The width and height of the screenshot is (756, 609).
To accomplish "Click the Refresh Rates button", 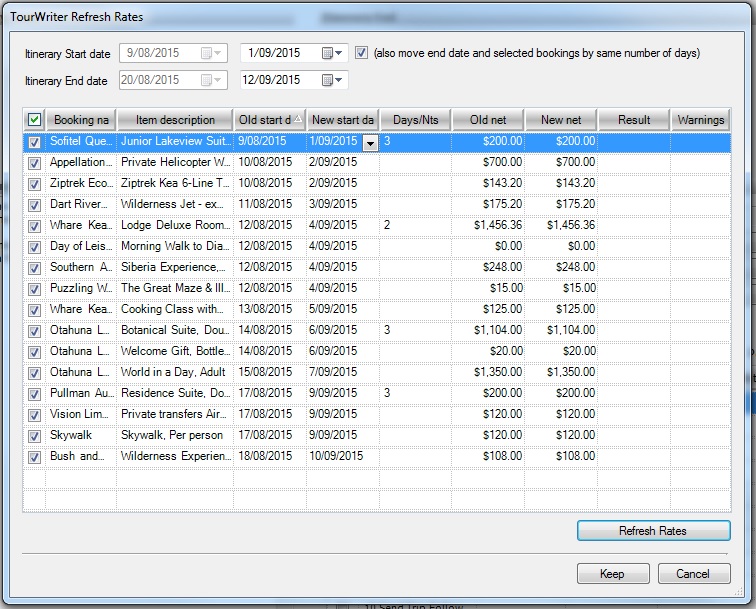I will (653, 531).
